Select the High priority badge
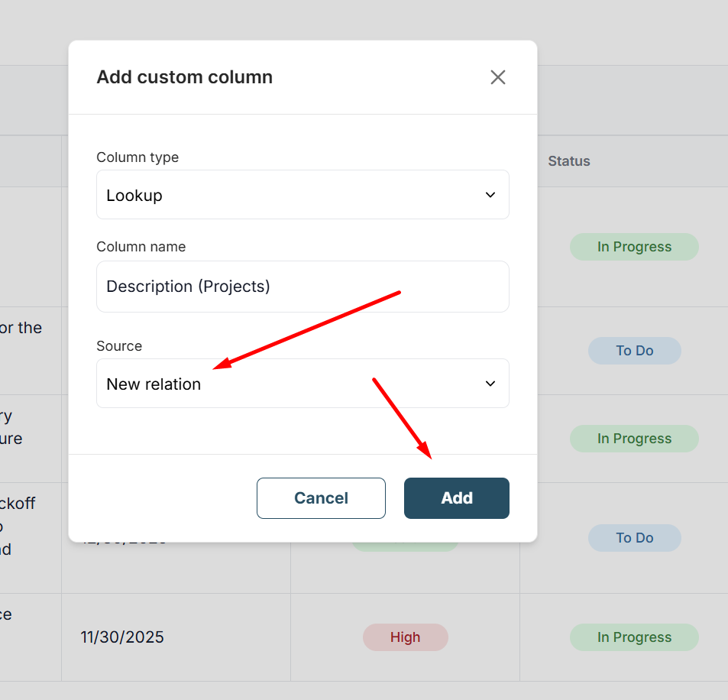Image resolution: width=728 pixels, height=700 pixels. (x=405, y=637)
